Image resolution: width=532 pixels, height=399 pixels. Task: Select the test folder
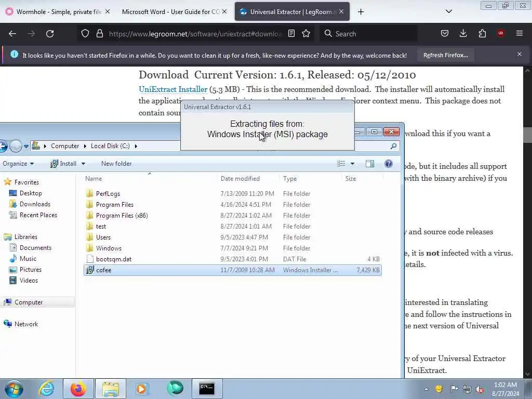coord(232,227)
